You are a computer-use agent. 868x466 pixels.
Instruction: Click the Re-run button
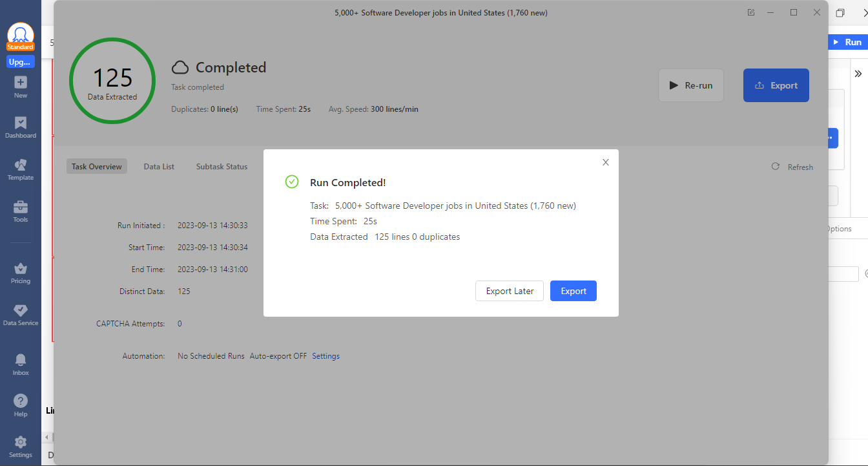pos(691,85)
